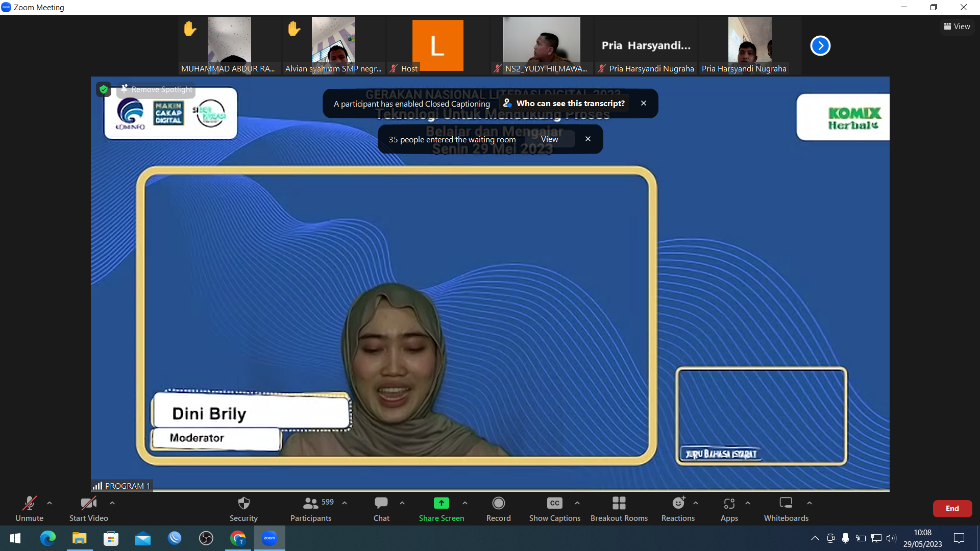The height and width of the screenshot is (551, 980).
Task: Switch to Google Chrome on the taskbar
Action: pyautogui.click(x=238, y=538)
